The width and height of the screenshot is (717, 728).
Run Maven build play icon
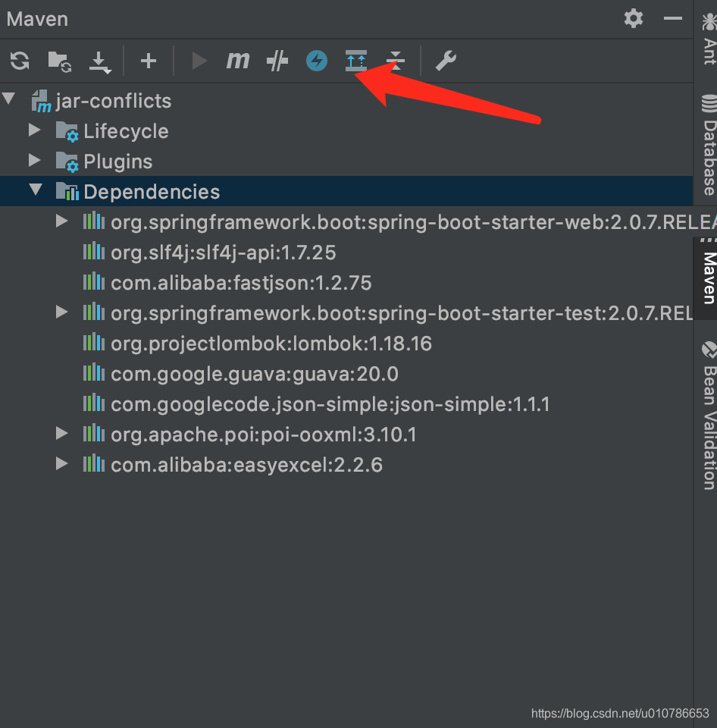pos(199,61)
